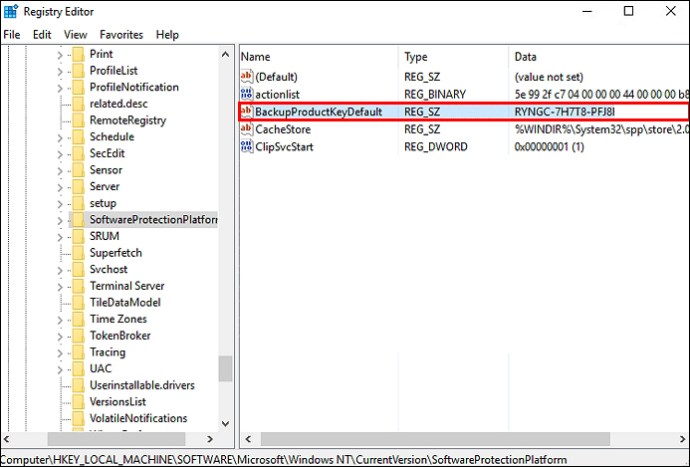This screenshot has height=467, width=690.
Task: Click the registry path in status bar
Action: (284, 460)
